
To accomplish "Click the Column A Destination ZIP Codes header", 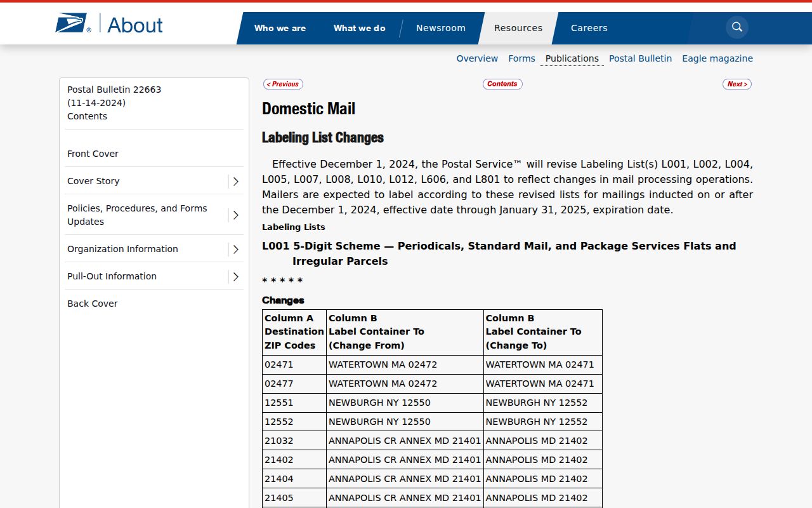I will pos(294,332).
